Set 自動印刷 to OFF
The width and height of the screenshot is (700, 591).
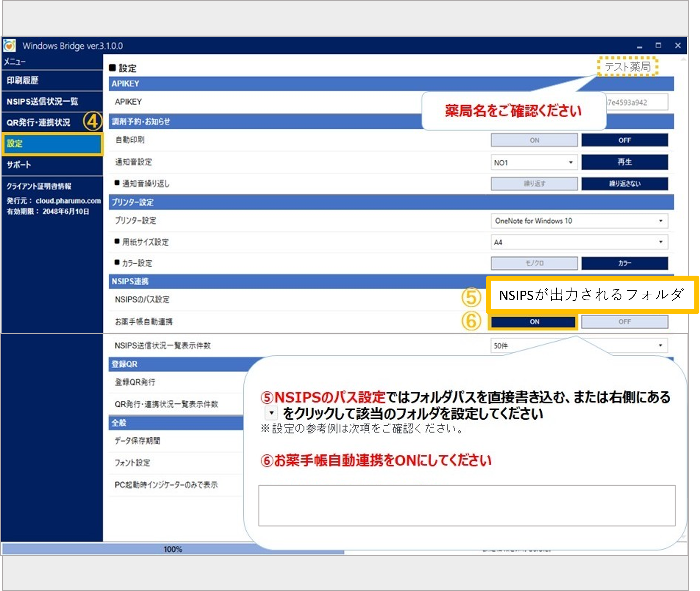[x=624, y=140]
